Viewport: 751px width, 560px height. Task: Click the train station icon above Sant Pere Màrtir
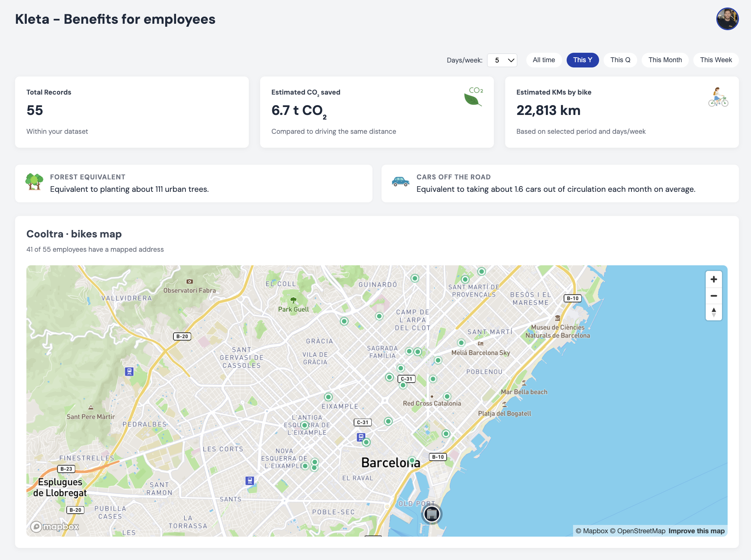[x=129, y=372]
